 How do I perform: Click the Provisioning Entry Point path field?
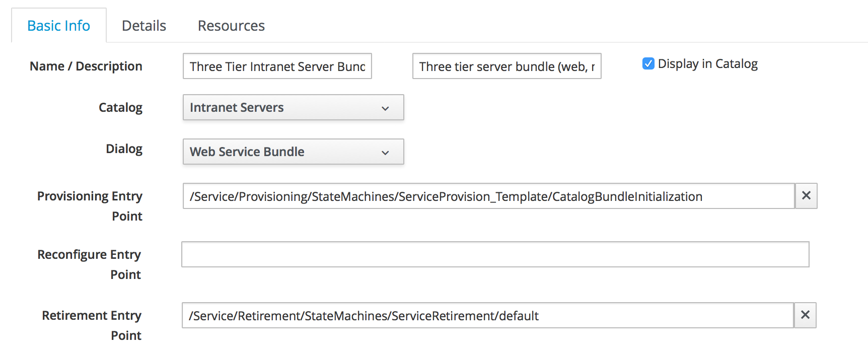[488, 196]
